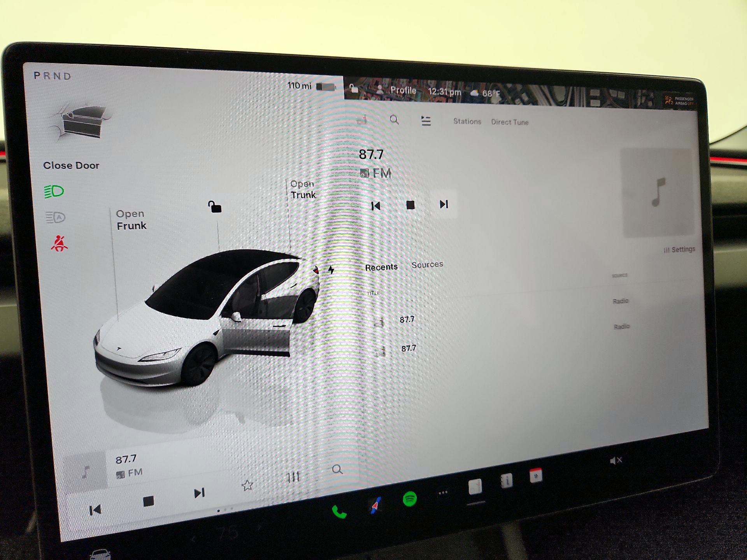Toggle the car lock icon above vehicle
The height and width of the screenshot is (560, 747).
[x=215, y=206]
